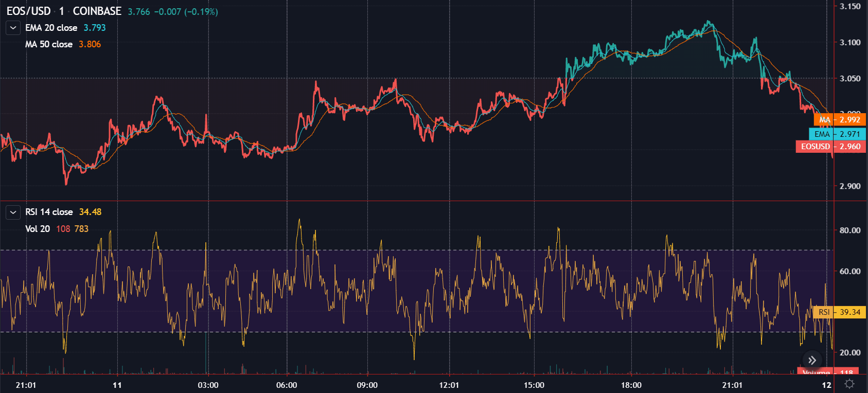
Task: Click the 03:00 time axis label
Action: [x=208, y=385]
